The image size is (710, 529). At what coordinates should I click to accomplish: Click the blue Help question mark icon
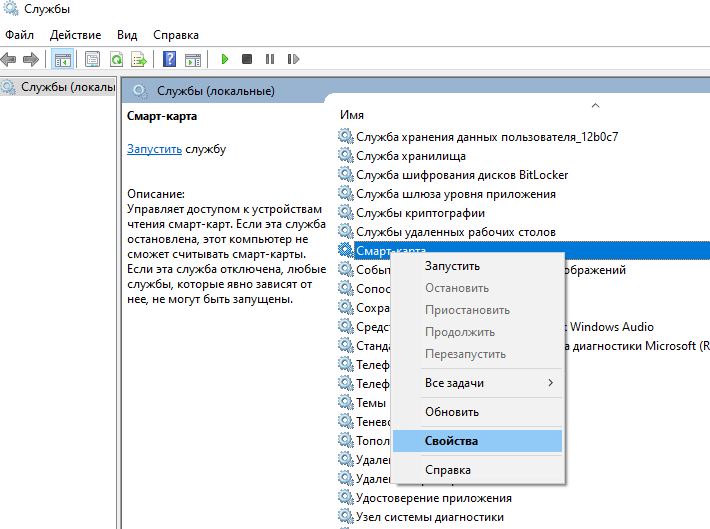pos(169,59)
